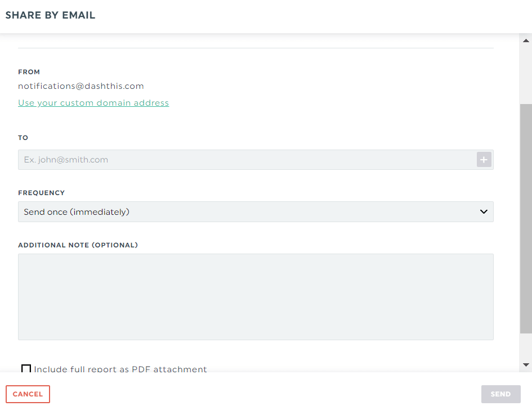Viewport: 532px width, 415px height.
Task: Click the 'Share by Email' dialog title
Action: tap(50, 15)
